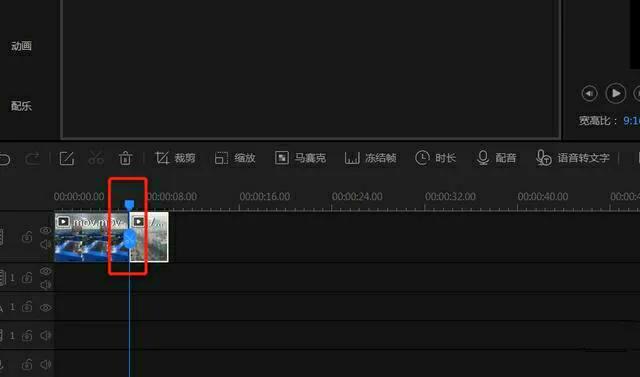Screen dimensions: 640x377
Task: Mute the main video track audio
Action: 45,244
